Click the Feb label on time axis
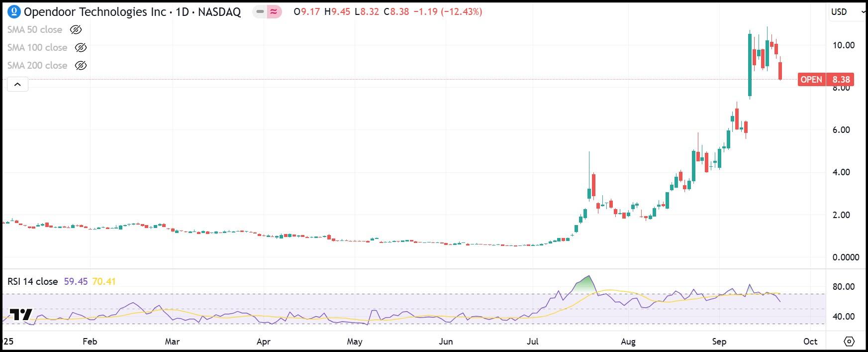 point(90,342)
